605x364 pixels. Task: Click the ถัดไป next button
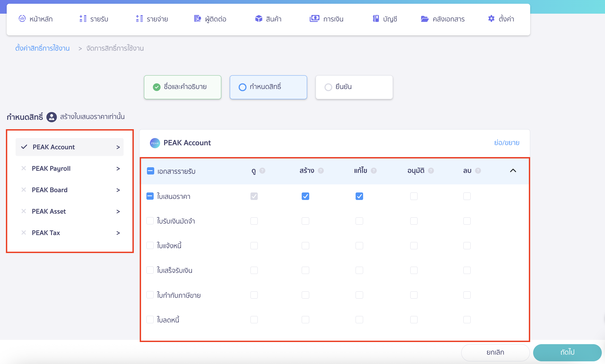click(567, 352)
